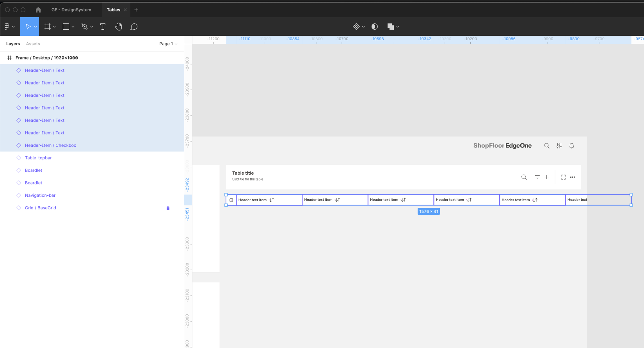Click the notification bell icon in design

click(571, 146)
